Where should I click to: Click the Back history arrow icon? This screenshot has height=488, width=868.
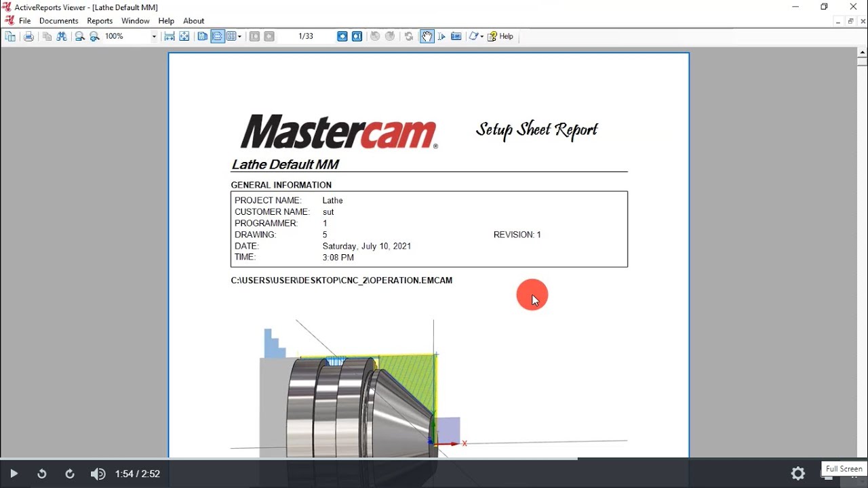[x=375, y=37]
